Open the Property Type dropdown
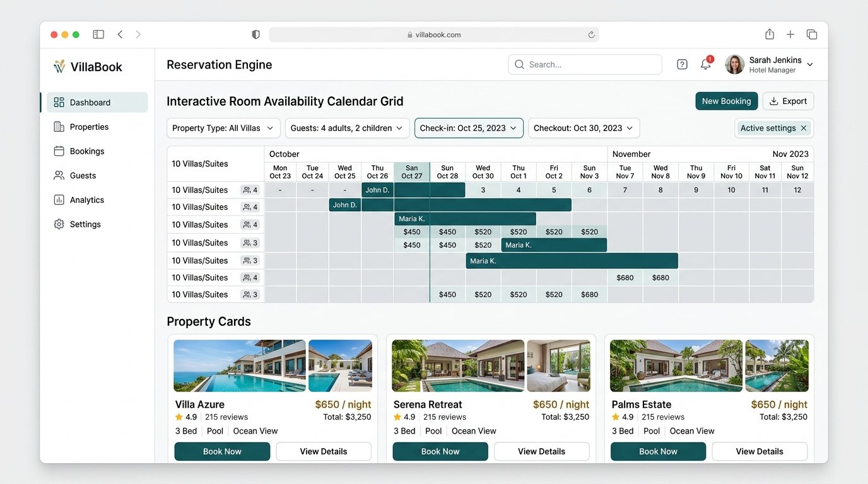 click(x=223, y=128)
